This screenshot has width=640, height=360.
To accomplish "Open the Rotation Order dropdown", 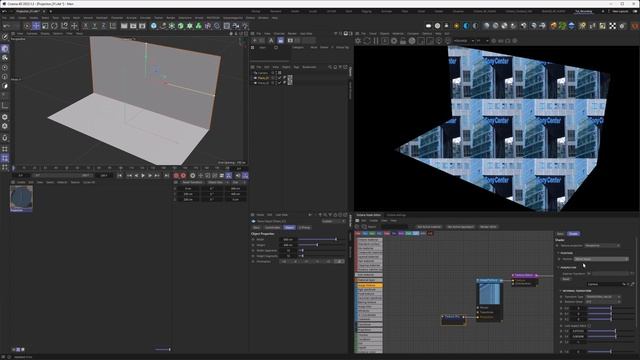I will coord(603,302).
